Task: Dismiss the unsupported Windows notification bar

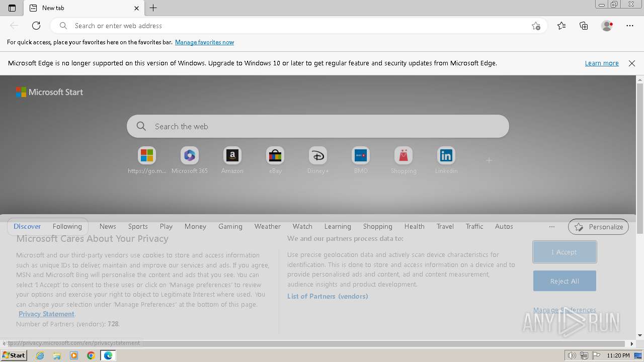Action: pos(632,63)
